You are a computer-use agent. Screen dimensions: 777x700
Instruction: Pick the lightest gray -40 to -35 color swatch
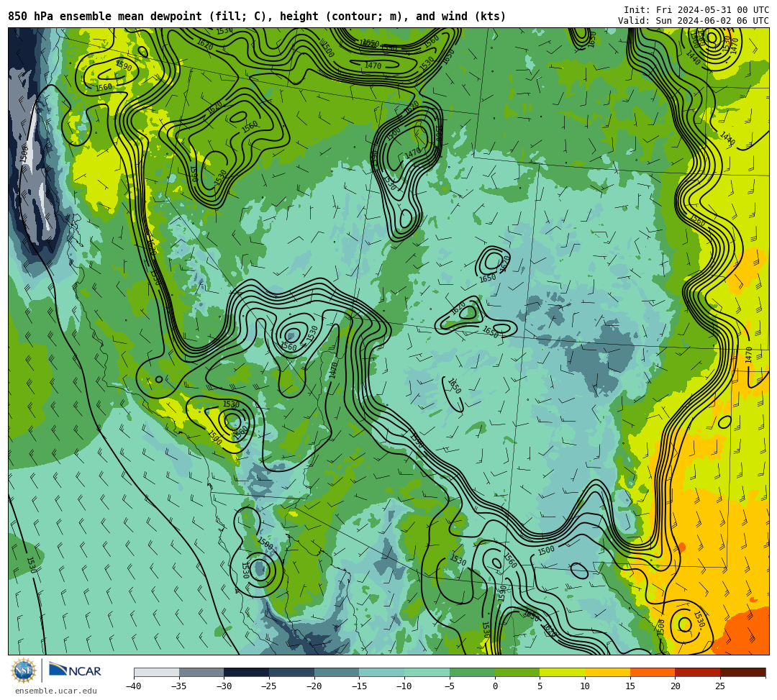click(157, 672)
